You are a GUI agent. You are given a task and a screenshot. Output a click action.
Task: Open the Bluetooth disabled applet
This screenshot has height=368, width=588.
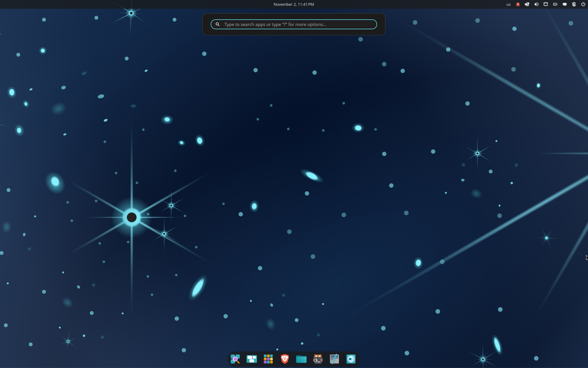(x=574, y=4)
